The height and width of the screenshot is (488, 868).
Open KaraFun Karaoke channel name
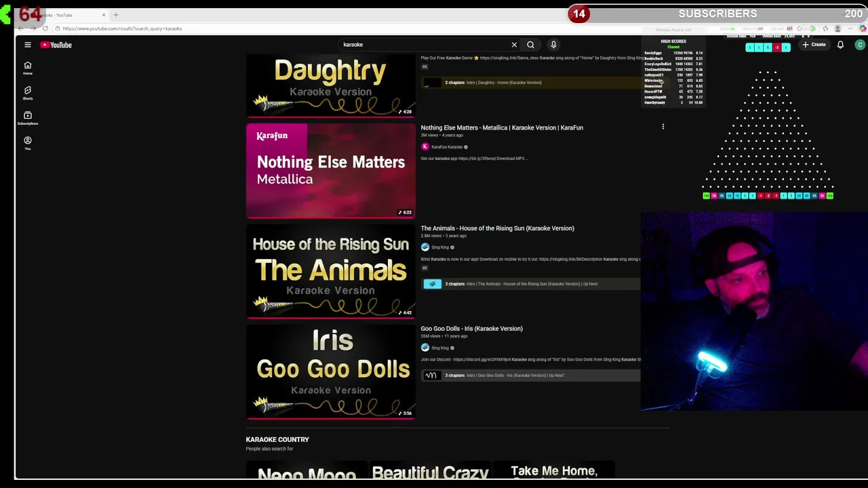[x=447, y=147]
